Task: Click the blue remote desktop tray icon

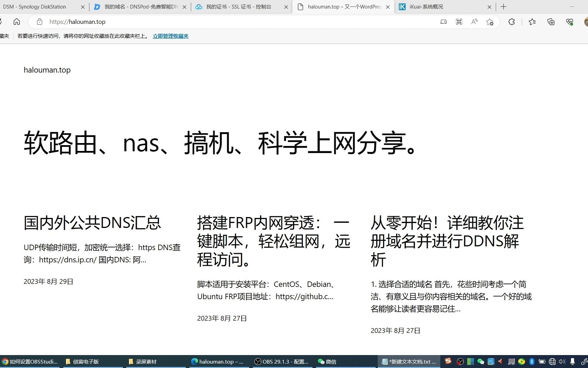Action: (x=491, y=362)
